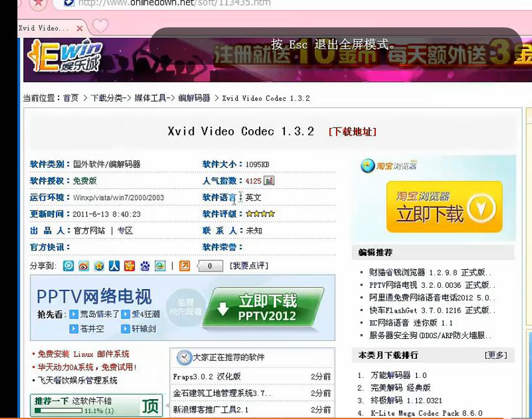532x419 pixels.
Task: Click the play icon beside 轩辕剑
Action: click(126, 329)
